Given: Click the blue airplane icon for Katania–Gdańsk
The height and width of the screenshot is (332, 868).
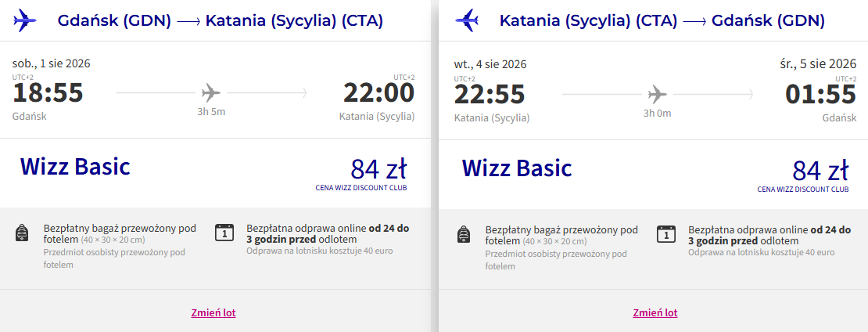Looking at the screenshot, I should click(x=467, y=20).
